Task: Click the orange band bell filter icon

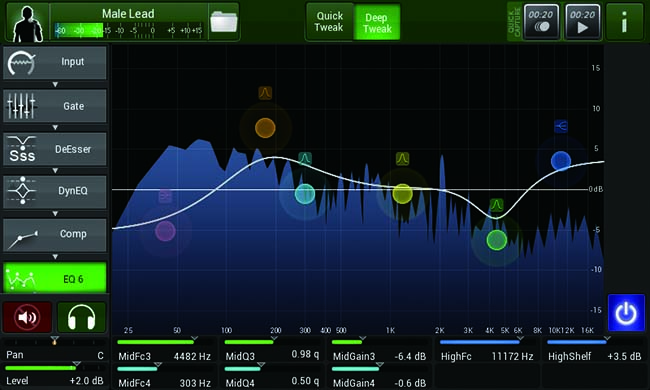Action: coord(265,93)
